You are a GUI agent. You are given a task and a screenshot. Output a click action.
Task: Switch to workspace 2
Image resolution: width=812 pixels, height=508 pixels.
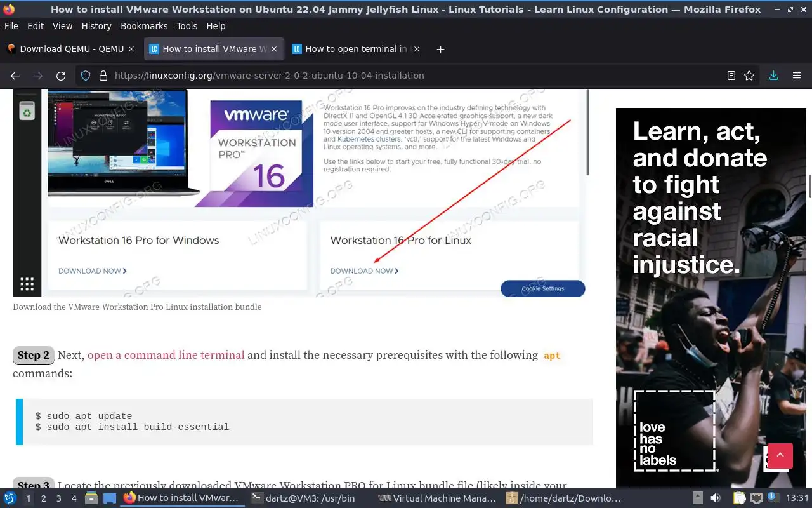coord(43,498)
